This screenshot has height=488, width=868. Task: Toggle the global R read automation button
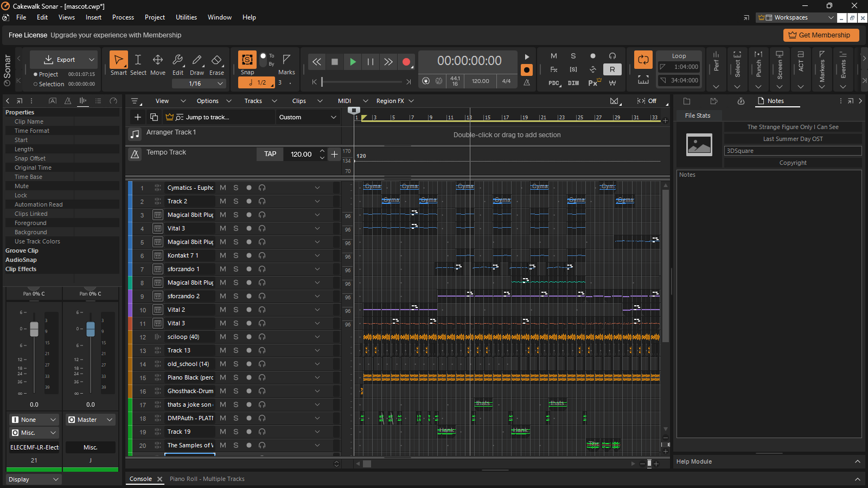tap(612, 69)
